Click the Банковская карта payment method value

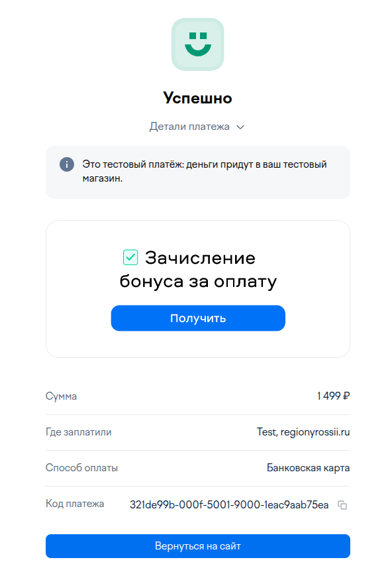(x=309, y=467)
